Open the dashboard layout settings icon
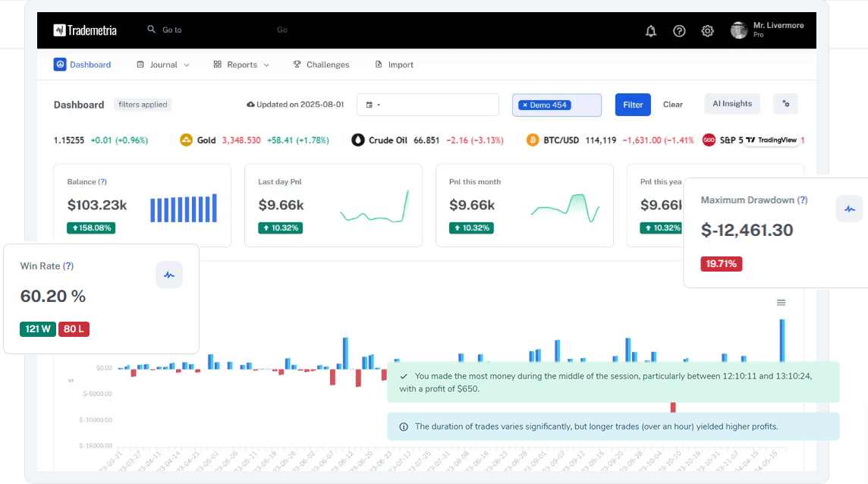Viewport: 868px width, 484px height. click(x=785, y=104)
